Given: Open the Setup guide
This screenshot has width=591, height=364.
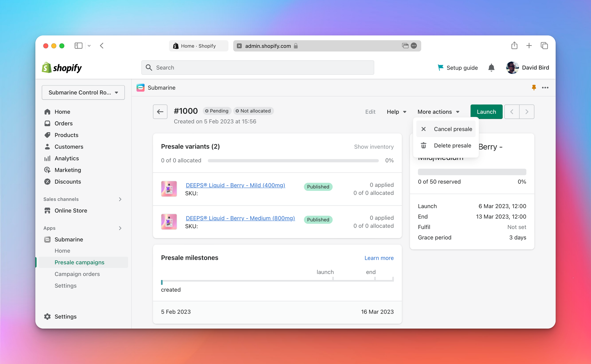Looking at the screenshot, I should [x=458, y=68].
